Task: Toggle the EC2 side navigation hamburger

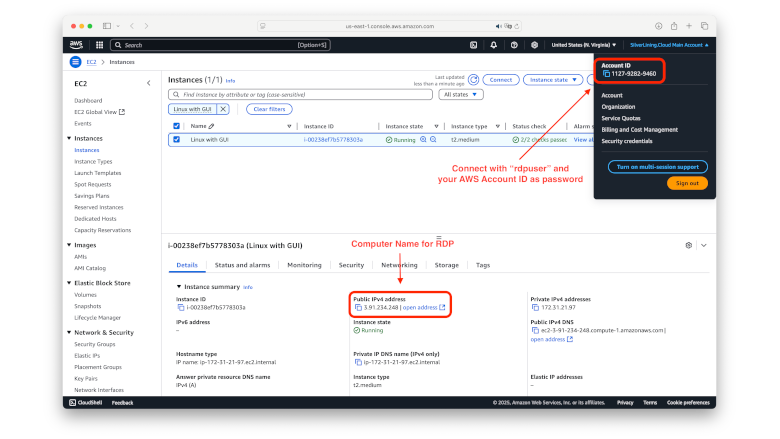Action: pos(75,62)
